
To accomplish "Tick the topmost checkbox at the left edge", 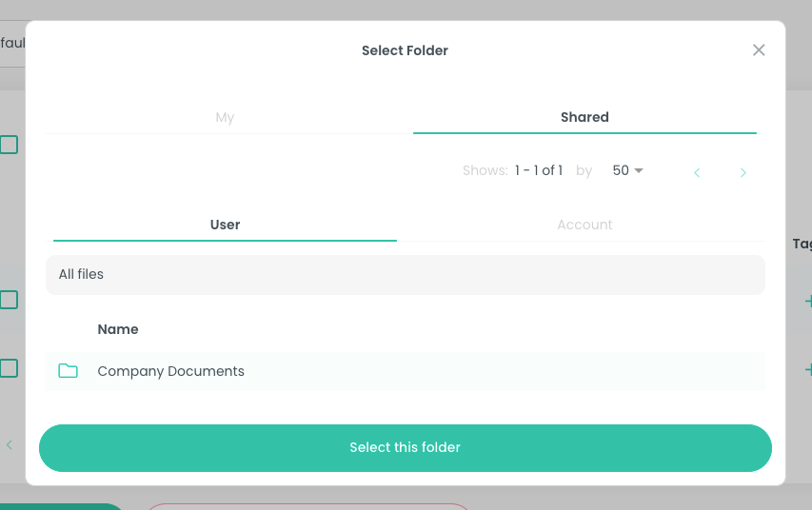I will coord(9,145).
